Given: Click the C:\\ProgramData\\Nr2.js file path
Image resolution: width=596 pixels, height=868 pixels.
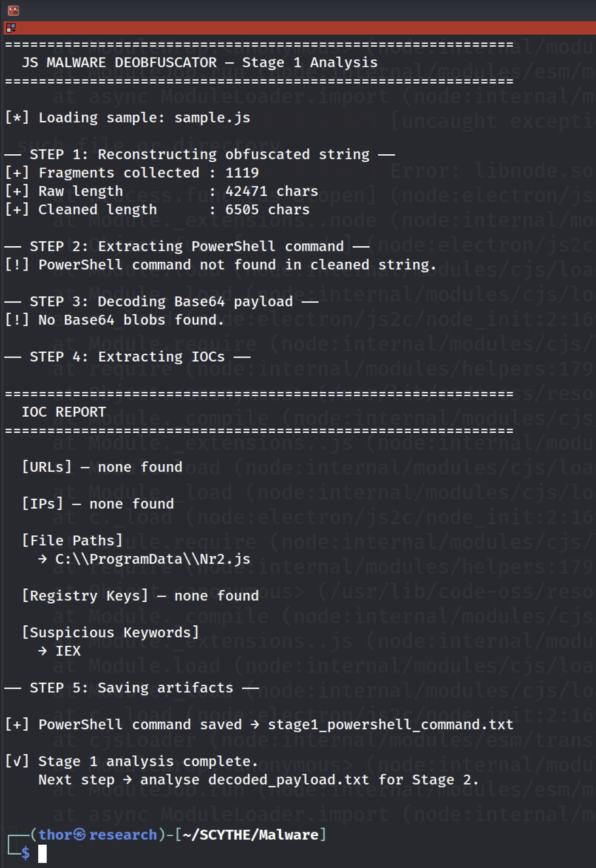Looking at the screenshot, I should 152,559.
